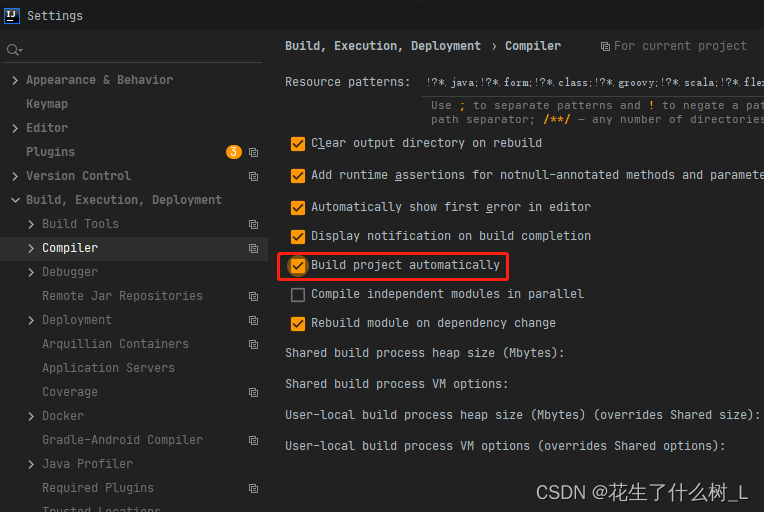Collapse Build, Execution, Deployment section
764x512 pixels.
pyautogui.click(x=15, y=200)
